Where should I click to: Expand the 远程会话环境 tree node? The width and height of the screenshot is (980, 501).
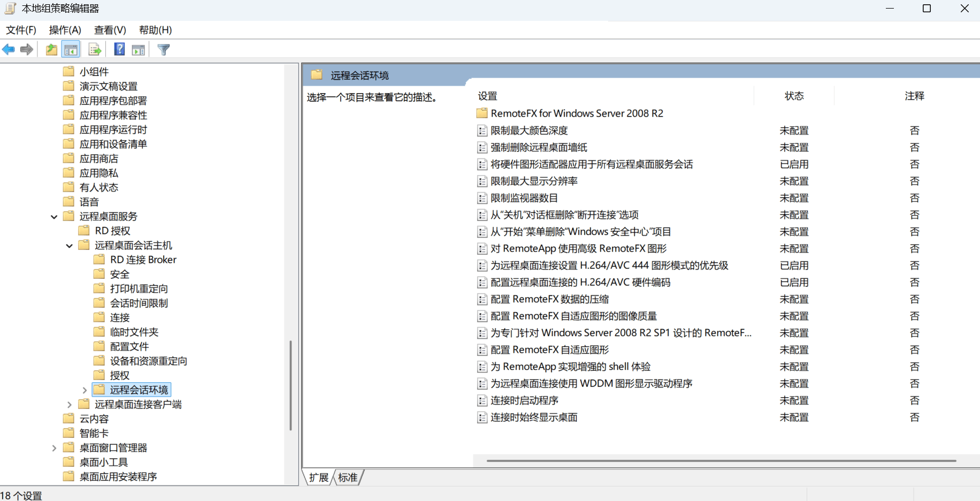pyautogui.click(x=85, y=390)
